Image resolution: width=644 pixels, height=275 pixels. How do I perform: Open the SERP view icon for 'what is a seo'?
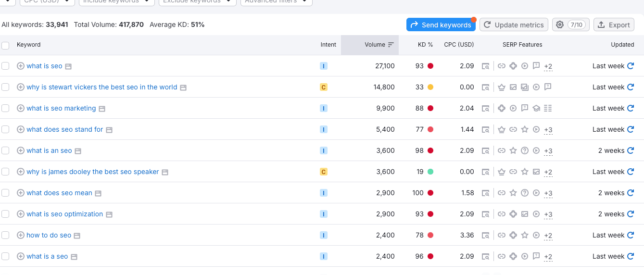[x=486, y=257]
